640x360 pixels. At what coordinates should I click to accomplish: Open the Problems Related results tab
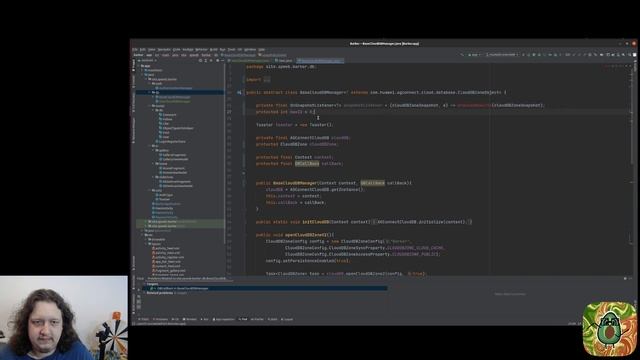(x=188, y=278)
